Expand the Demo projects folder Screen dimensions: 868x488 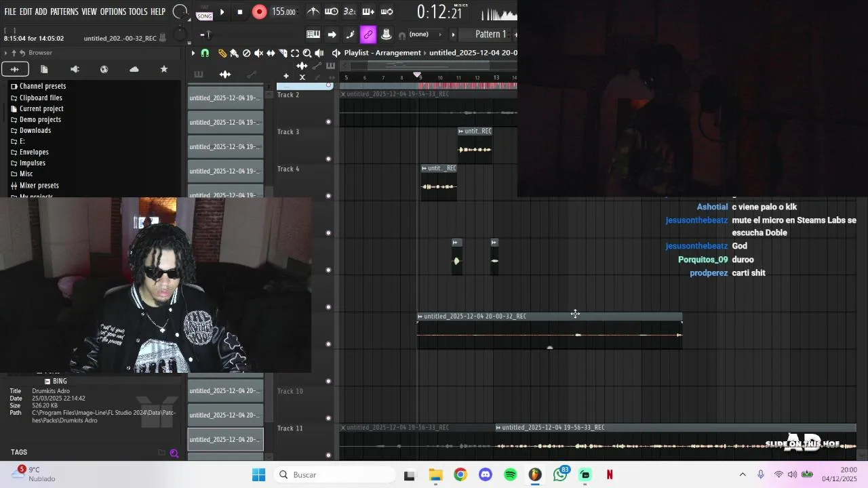click(36, 119)
